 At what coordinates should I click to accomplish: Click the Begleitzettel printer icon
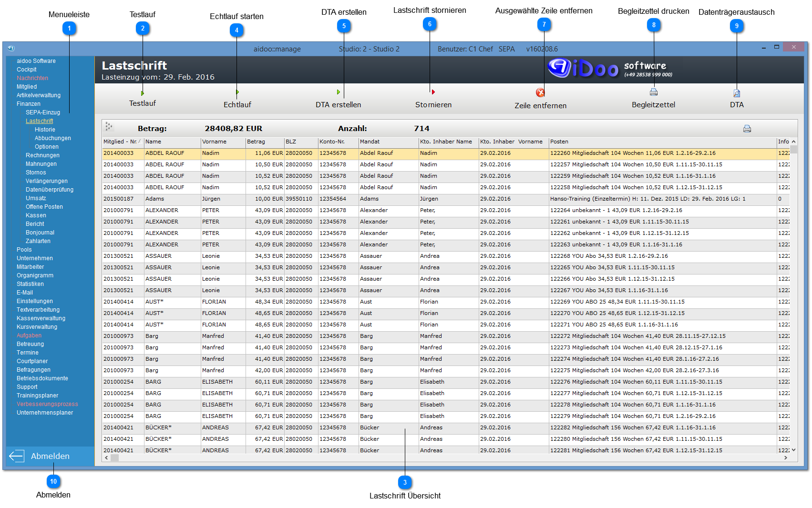pyautogui.click(x=654, y=92)
